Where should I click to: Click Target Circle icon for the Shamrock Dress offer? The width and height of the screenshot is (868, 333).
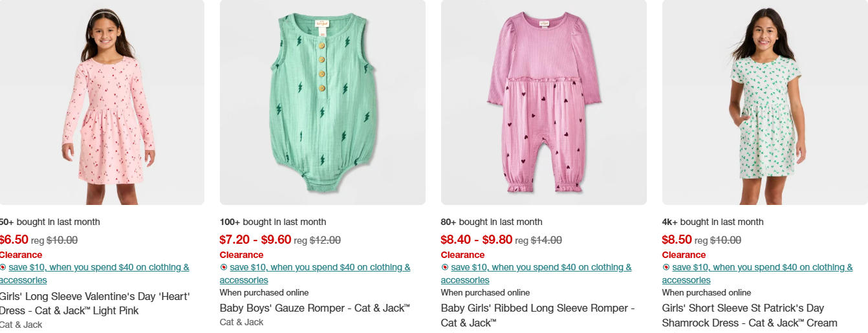tap(666, 267)
